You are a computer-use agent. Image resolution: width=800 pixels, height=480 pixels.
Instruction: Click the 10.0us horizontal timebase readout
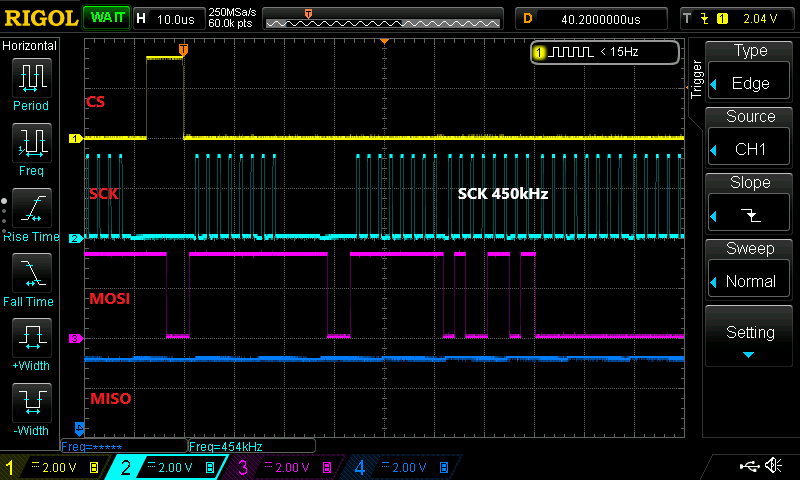[176, 18]
